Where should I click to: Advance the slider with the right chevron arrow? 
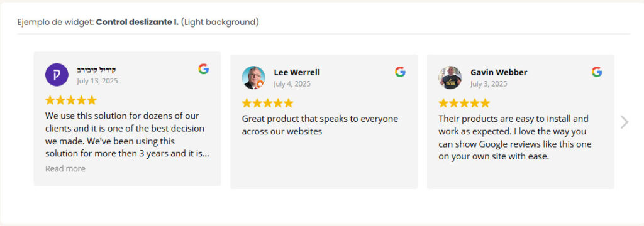tap(625, 122)
